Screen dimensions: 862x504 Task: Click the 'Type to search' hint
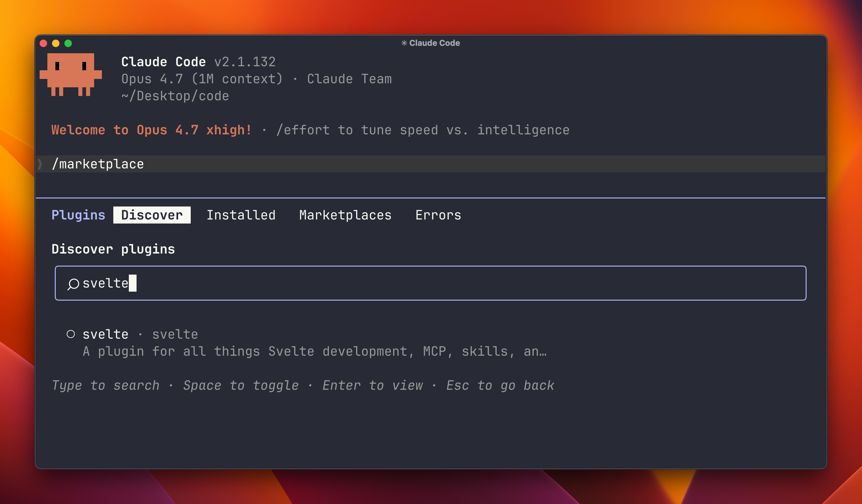click(x=105, y=385)
